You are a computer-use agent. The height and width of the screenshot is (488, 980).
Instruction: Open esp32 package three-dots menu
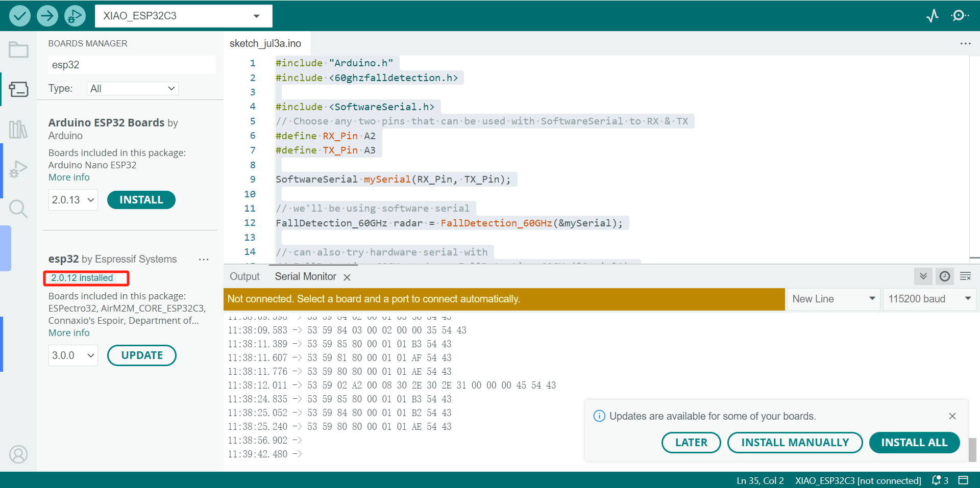tap(204, 260)
